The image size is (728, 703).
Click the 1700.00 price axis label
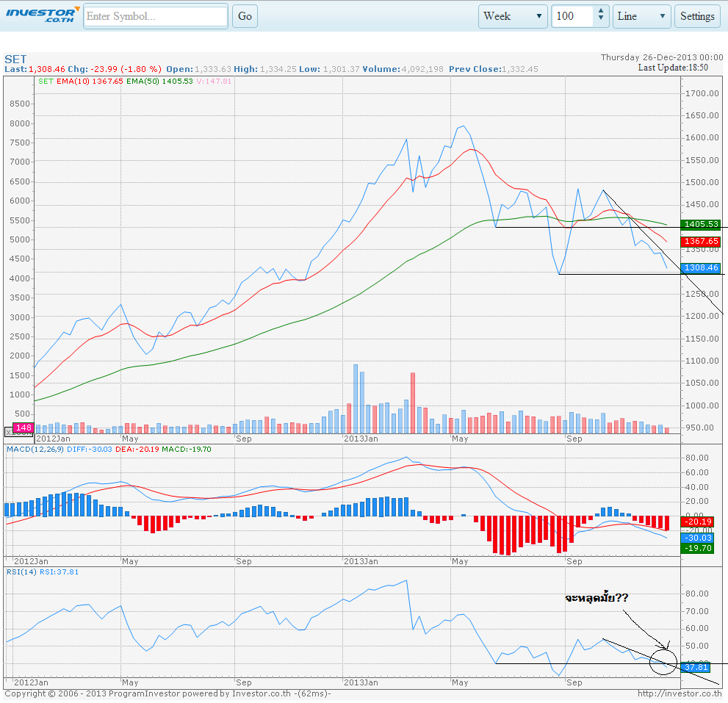[702, 93]
